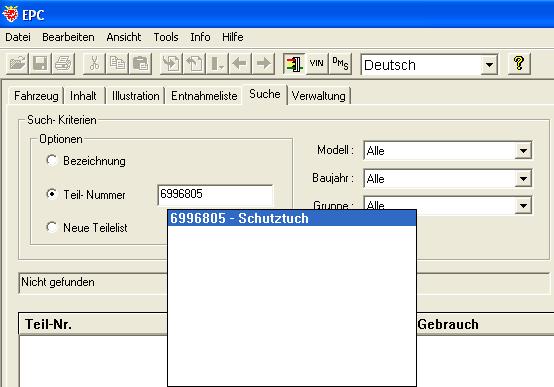554x387 pixels.
Task: Click the Gebrauch column header
Action: tap(485, 324)
